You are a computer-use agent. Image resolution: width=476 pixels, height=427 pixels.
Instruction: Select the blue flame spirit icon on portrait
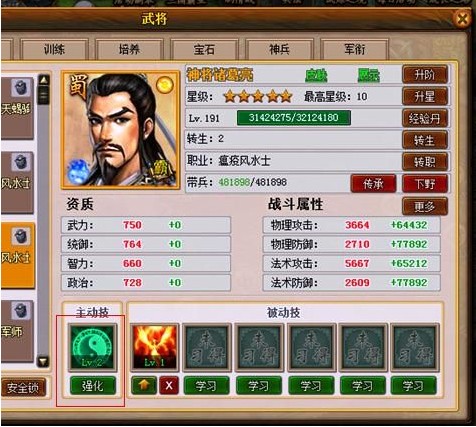78,172
